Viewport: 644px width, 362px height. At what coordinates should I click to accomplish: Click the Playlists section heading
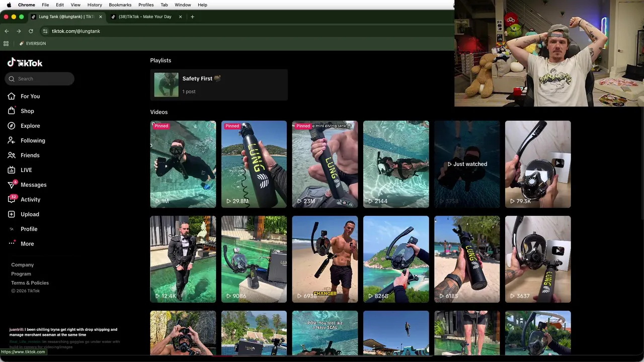coord(160,60)
